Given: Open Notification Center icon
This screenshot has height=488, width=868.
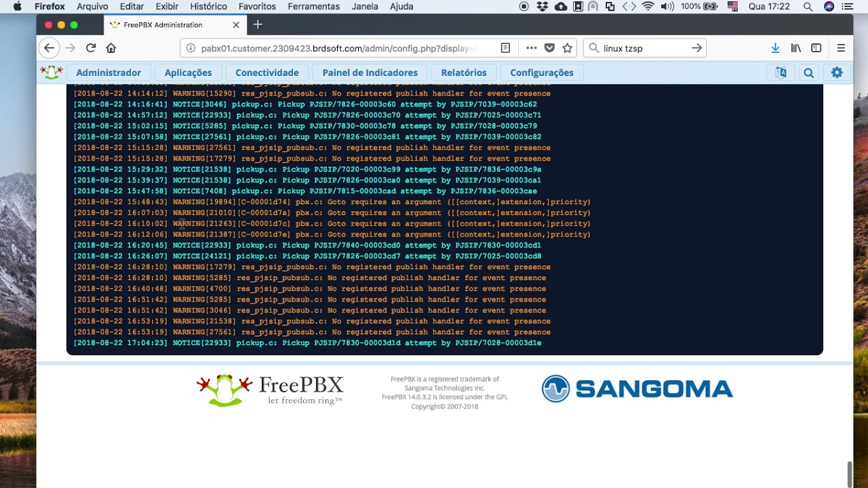Looking at the screenshot, I should pos(848,7).
